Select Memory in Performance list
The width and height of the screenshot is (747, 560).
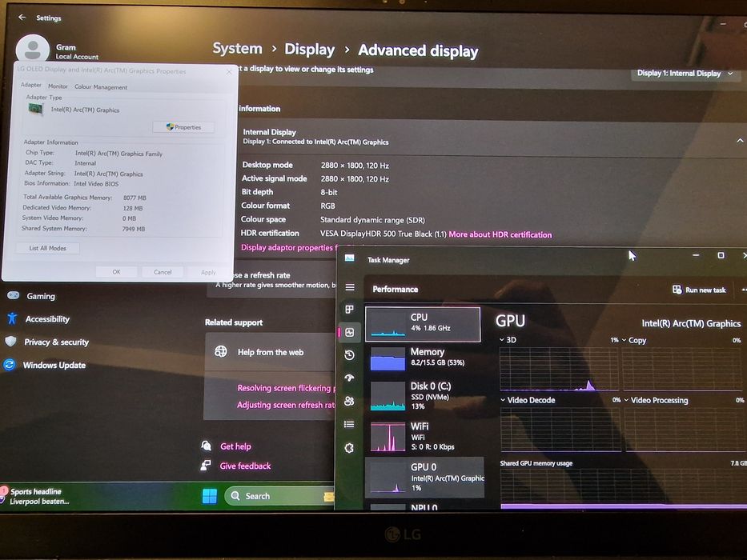[423, 358]
